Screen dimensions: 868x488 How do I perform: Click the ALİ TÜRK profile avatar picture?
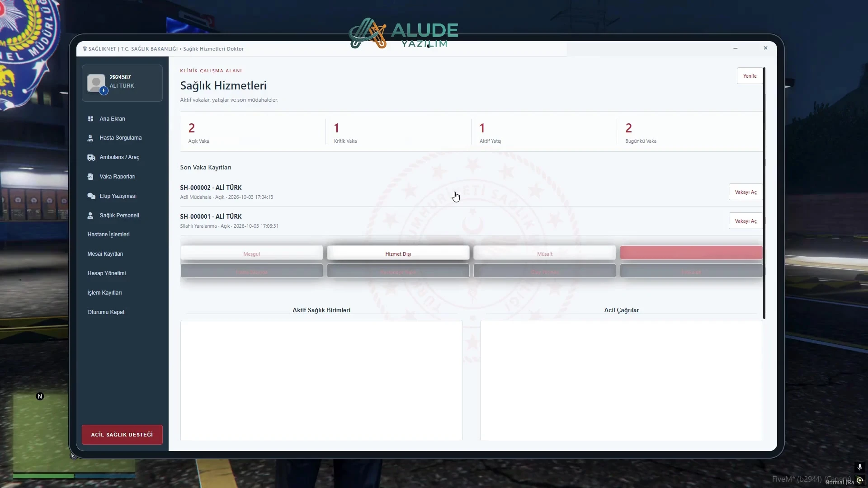[96, 83]
